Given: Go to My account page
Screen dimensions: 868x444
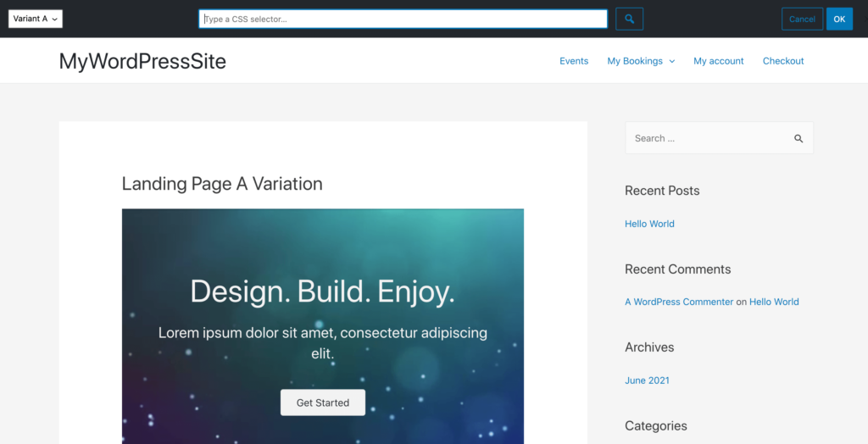Looking at the screenshot, I should pos(719,61).
